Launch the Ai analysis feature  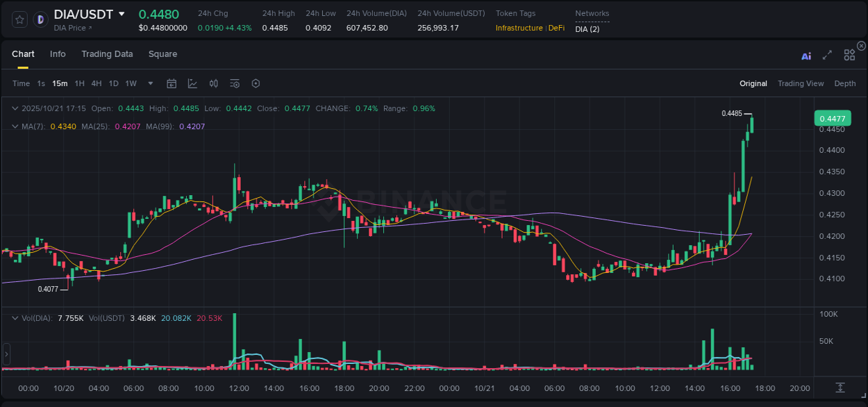coord(806,56)
